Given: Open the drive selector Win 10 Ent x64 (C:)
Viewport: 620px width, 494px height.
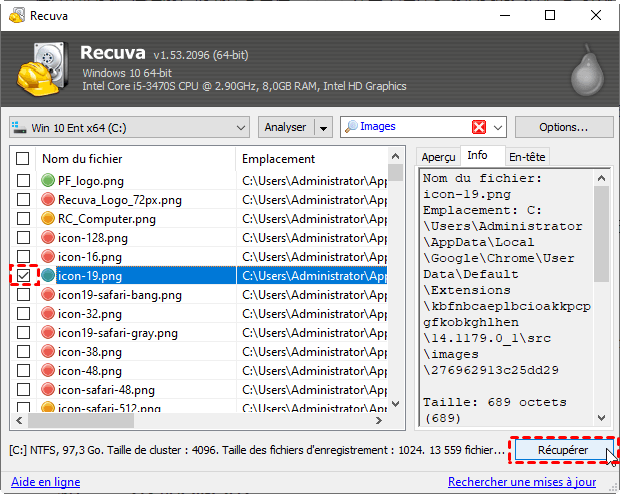Looking at the screenshot, I should [129, 127].
